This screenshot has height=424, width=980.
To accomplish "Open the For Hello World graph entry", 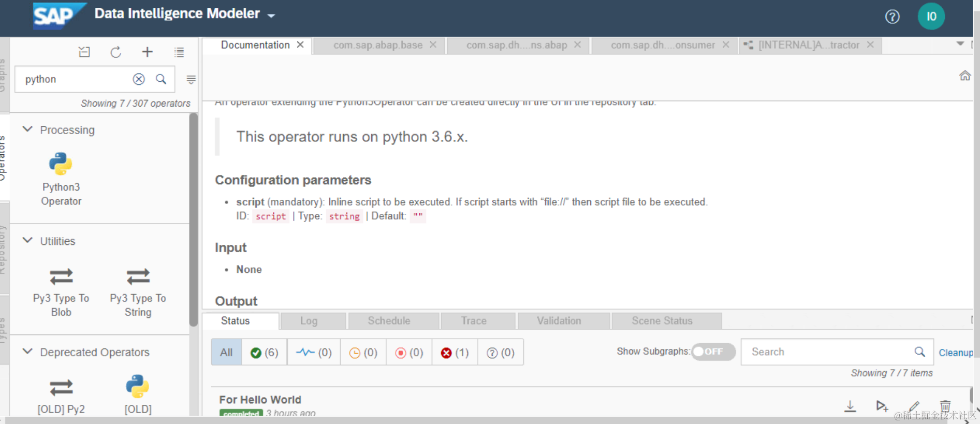I will pyautogui.click(x=260, y=400).
